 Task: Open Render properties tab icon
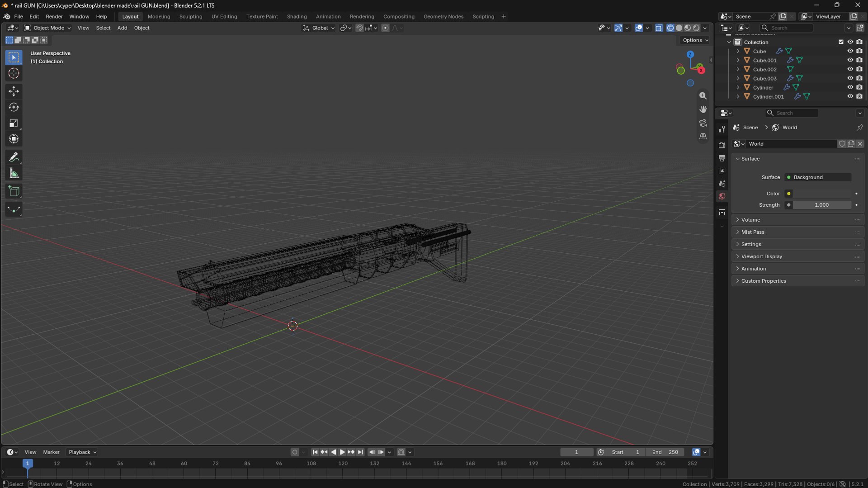coord(722,145)
